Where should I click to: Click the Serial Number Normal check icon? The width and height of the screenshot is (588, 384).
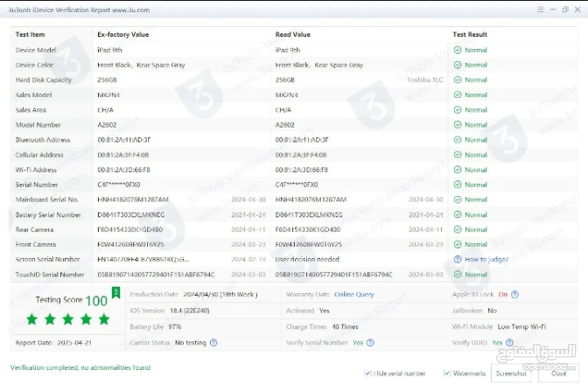click(457, 185)
